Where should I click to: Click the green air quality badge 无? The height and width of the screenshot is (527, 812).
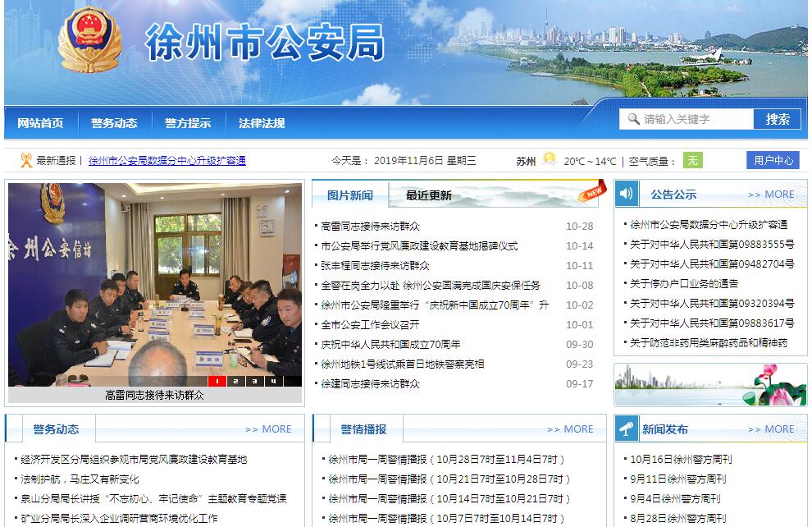(693, 161)
